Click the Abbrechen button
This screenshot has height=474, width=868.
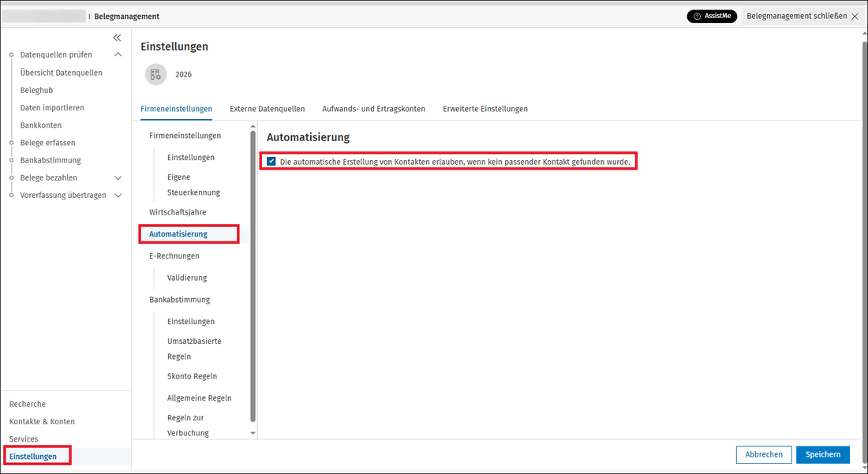(764, 454)
